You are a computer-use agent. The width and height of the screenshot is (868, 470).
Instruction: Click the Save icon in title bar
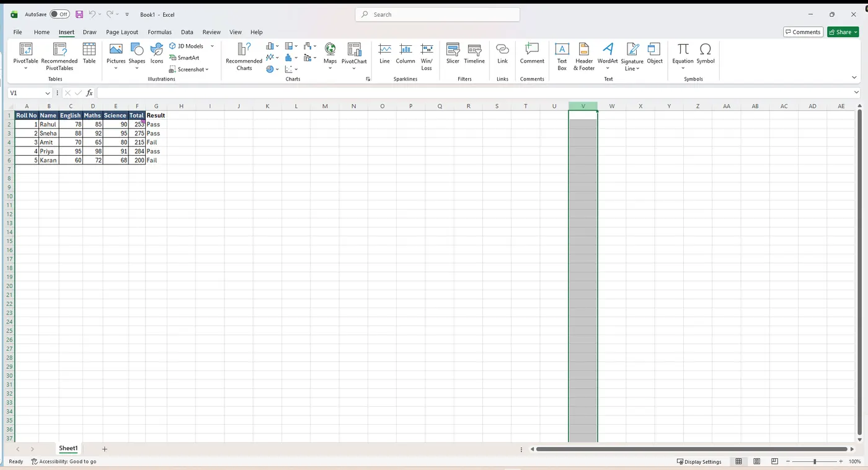(79, 14)
